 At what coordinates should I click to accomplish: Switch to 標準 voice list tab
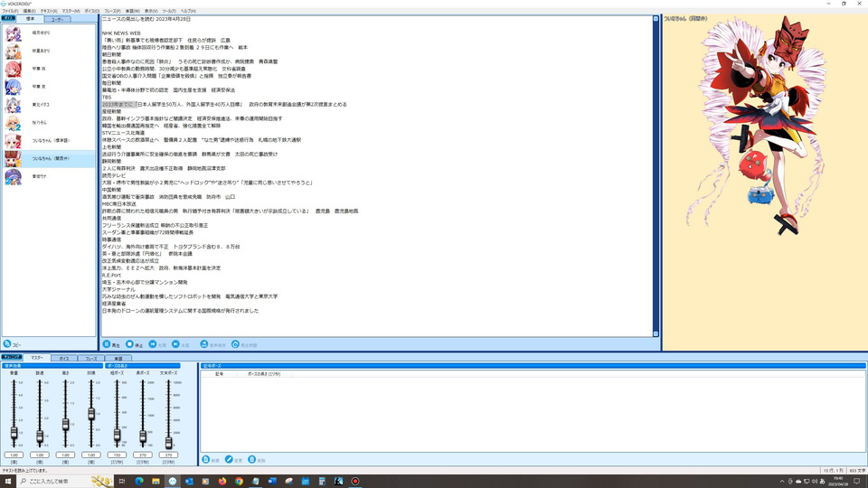click(30, 19)
